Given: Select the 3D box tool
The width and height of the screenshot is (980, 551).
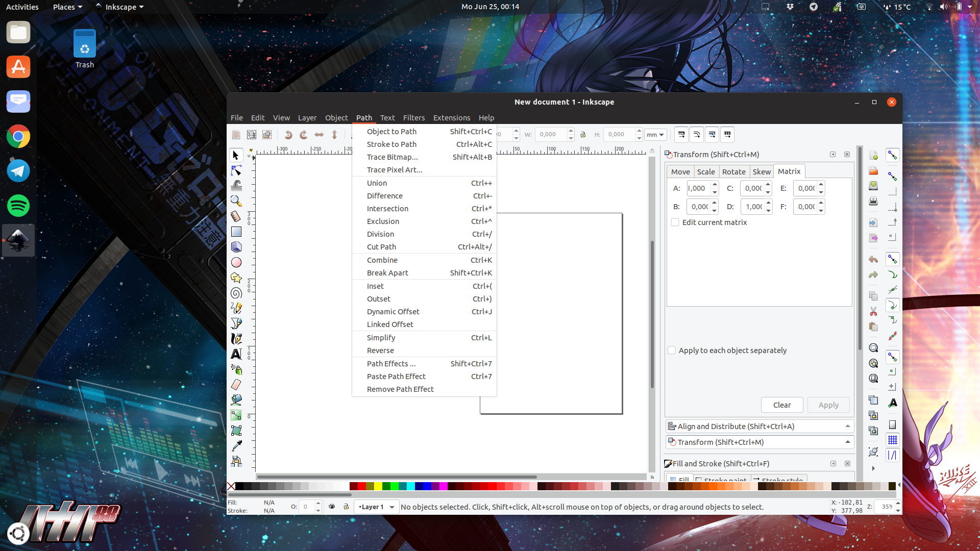Looking at the screenshot, I should (236, 246).
